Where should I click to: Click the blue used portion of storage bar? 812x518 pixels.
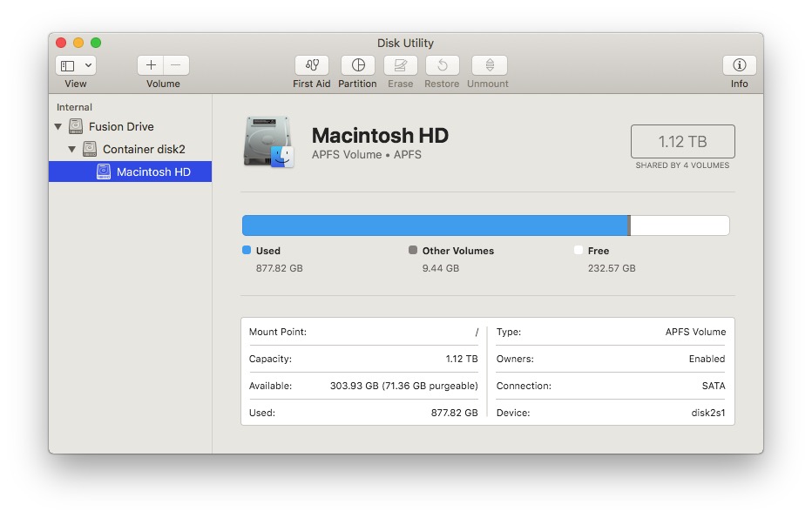point(435,225)
